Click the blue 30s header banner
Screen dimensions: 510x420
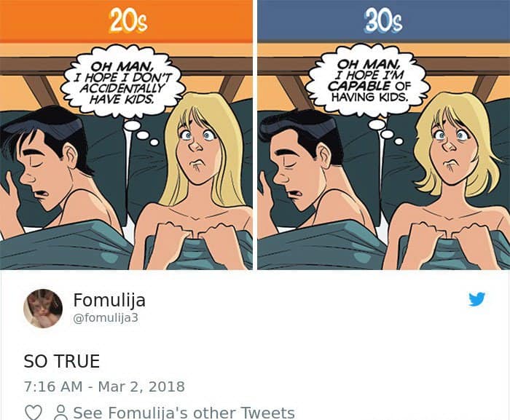click(384, 21)
